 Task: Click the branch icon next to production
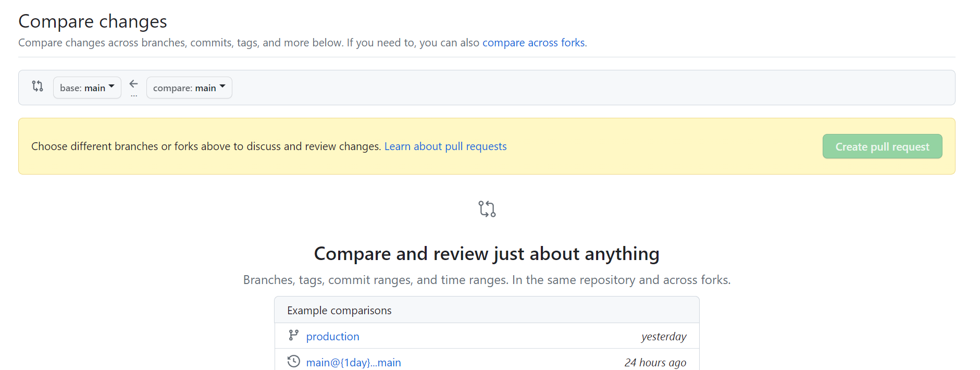[294, 336]
